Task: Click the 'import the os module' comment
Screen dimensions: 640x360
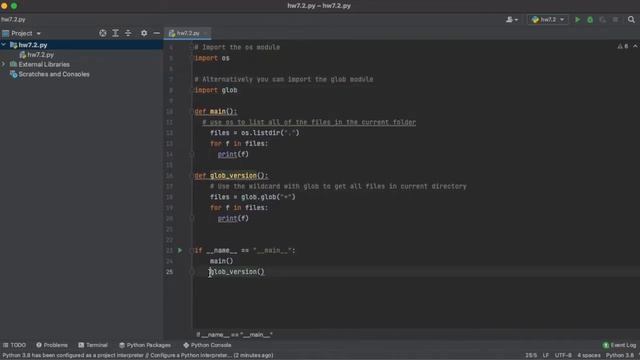Action: tap(237, 47)
